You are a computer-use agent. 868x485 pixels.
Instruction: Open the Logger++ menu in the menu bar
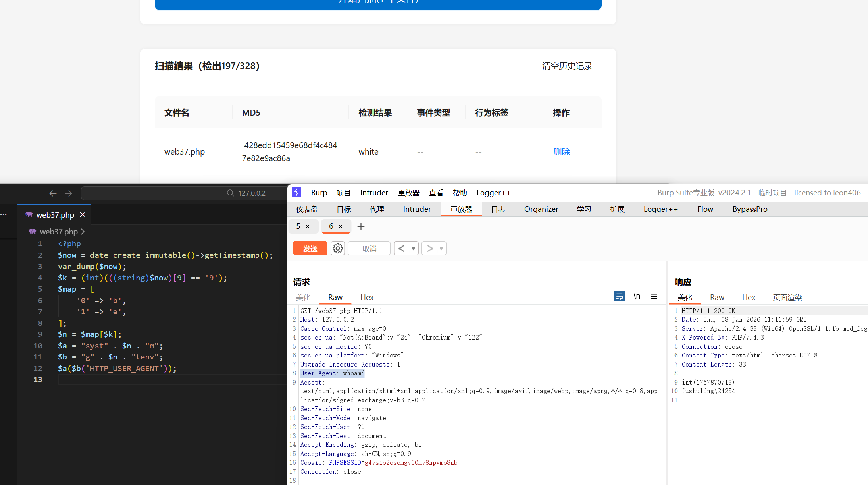click(493, 193)
